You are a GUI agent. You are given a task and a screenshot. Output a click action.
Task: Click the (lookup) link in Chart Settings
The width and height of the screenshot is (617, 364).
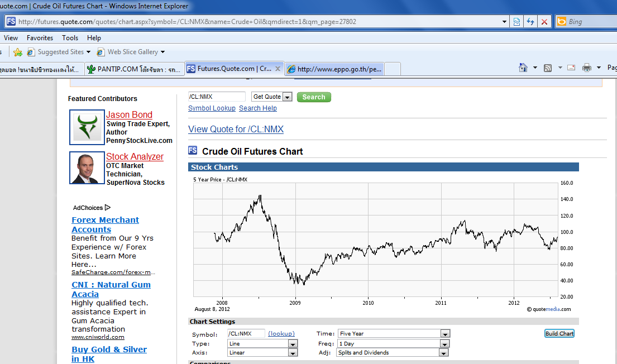tap(281, 334)
